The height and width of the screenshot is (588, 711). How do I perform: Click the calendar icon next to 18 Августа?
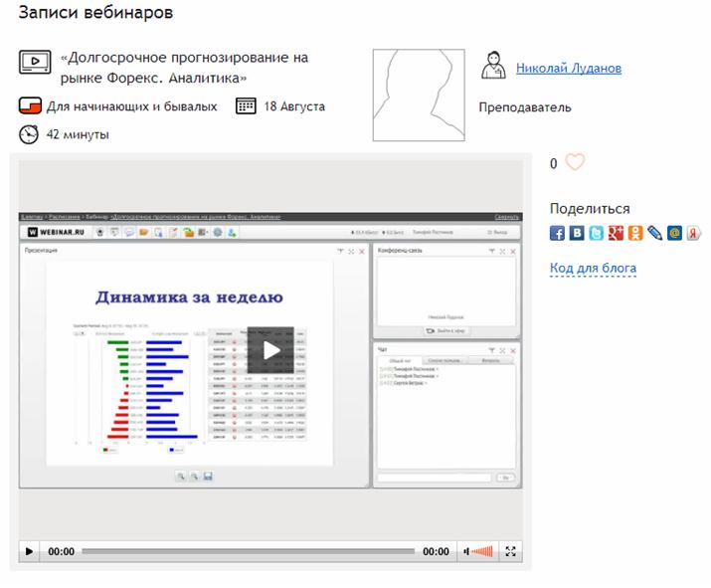(246, 105)
